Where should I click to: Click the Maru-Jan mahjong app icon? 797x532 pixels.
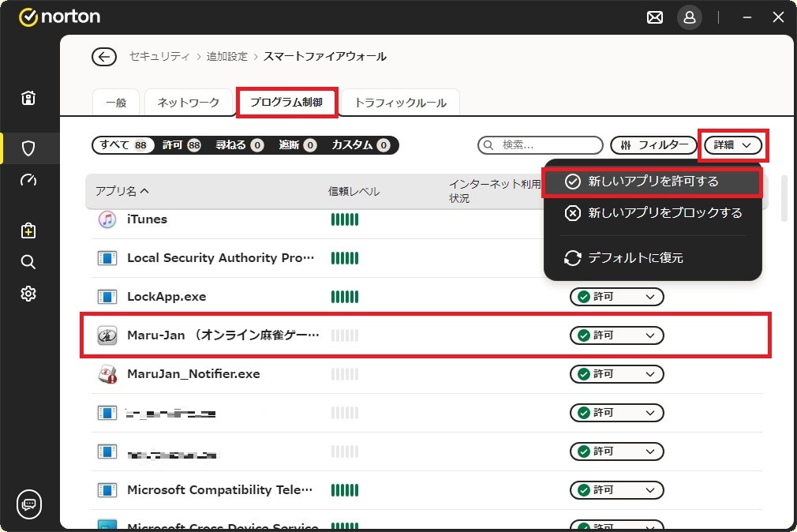[107, 335]
